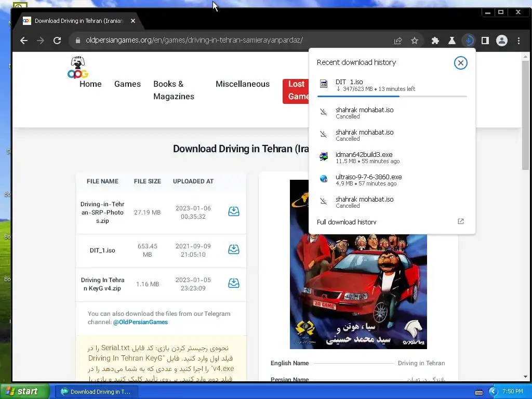
Task: Click the Download Driving in Tehran page heading
Action: 241,149
